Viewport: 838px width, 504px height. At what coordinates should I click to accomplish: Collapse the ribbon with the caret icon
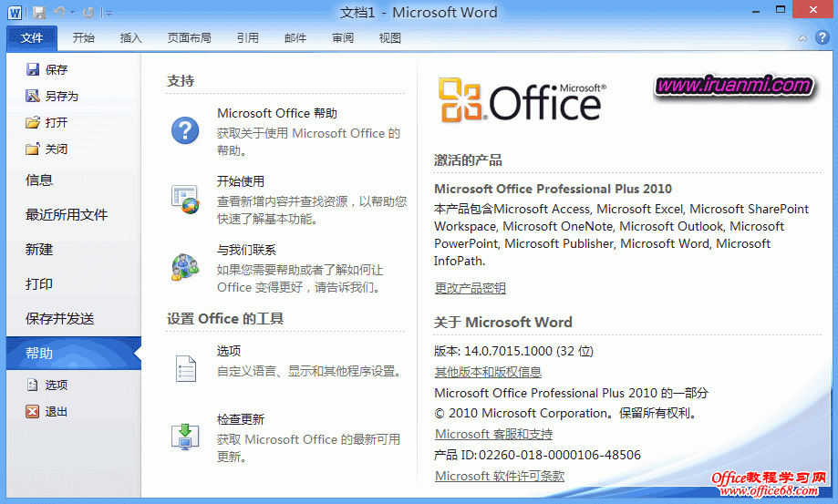(802, 38)
